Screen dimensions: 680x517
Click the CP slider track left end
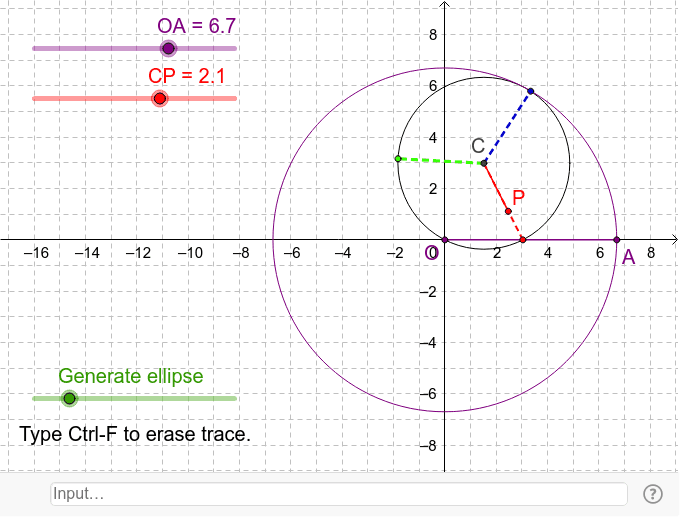pos(35,98)
